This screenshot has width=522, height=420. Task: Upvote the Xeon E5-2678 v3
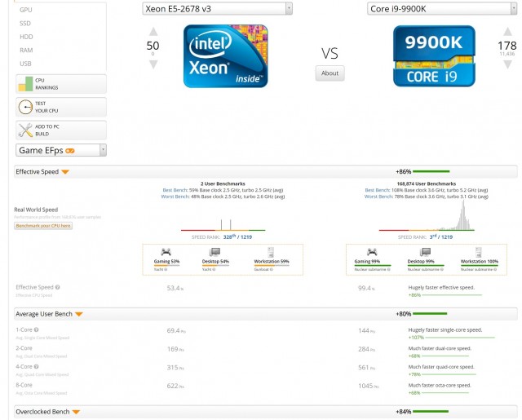[x=153, y=32]
